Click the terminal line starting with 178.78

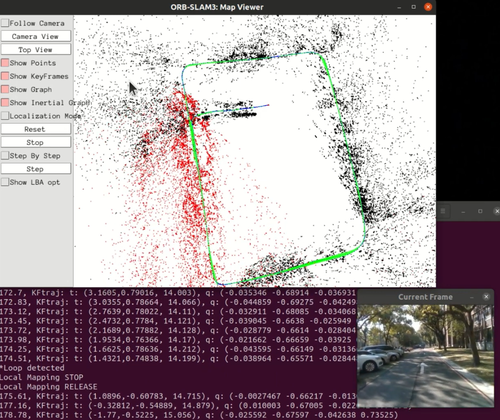pos(199,415)
